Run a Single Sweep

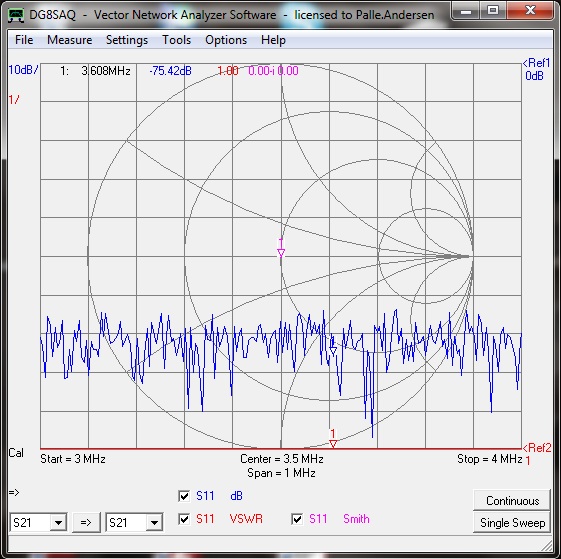click(x=512, y=522)
